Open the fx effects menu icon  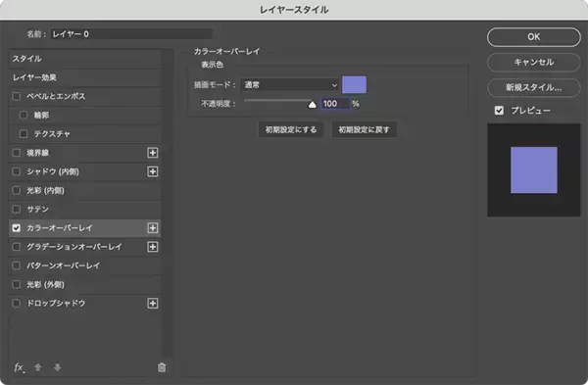[x=19, y=367]
